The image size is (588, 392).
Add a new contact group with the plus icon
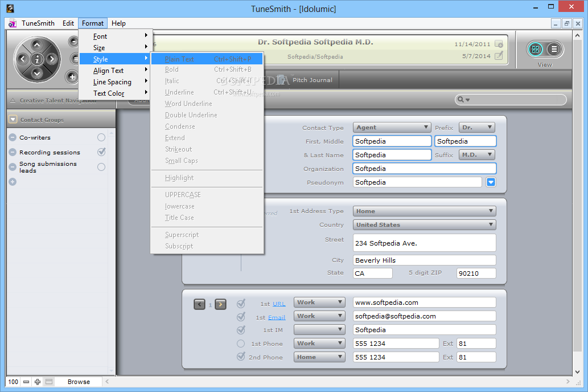[13, 182]
